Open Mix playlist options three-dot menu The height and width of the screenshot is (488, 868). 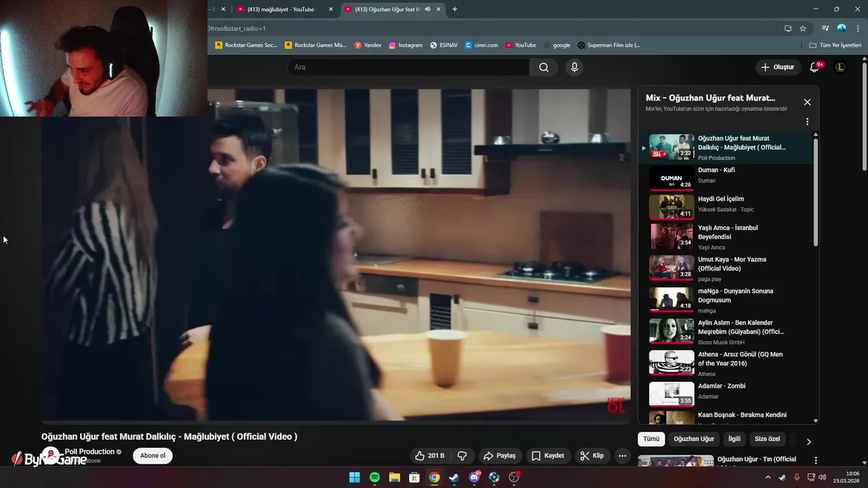807,122
